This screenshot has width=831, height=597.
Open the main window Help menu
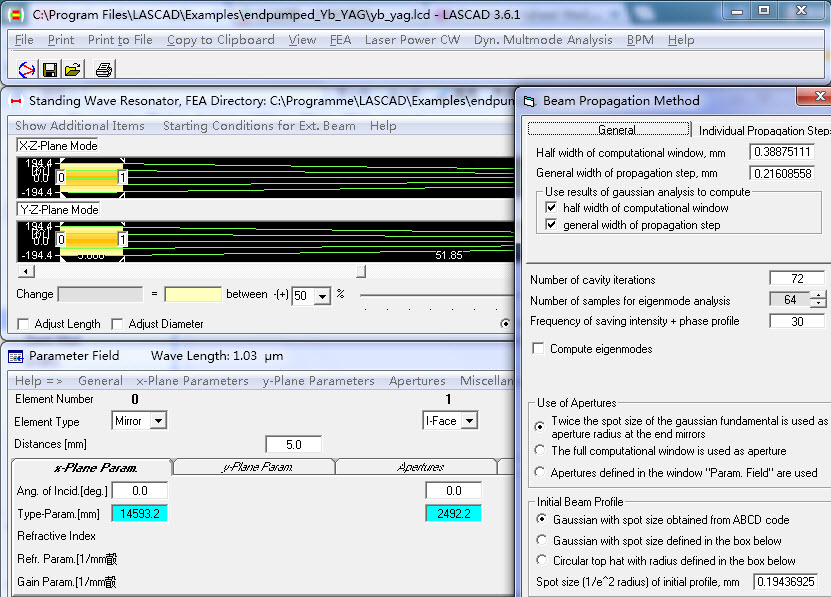680,40
